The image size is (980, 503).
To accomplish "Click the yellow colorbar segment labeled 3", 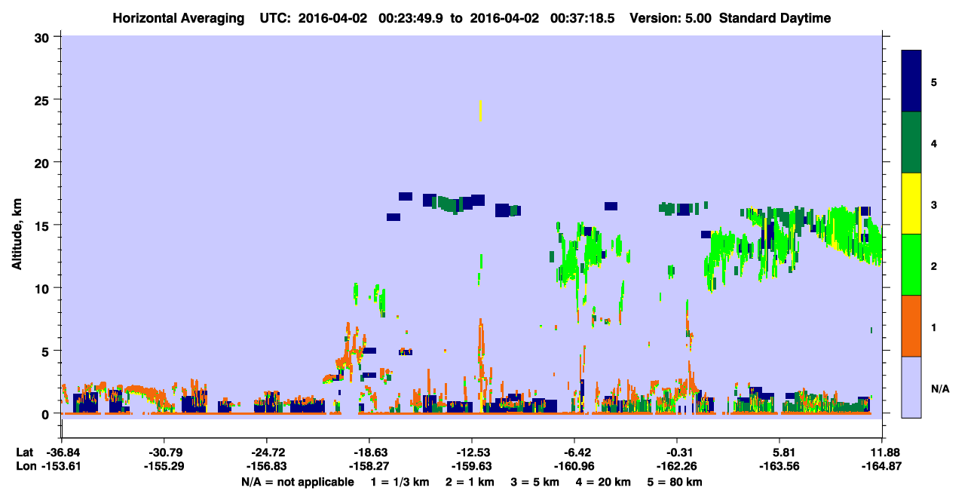I will 911,204.
